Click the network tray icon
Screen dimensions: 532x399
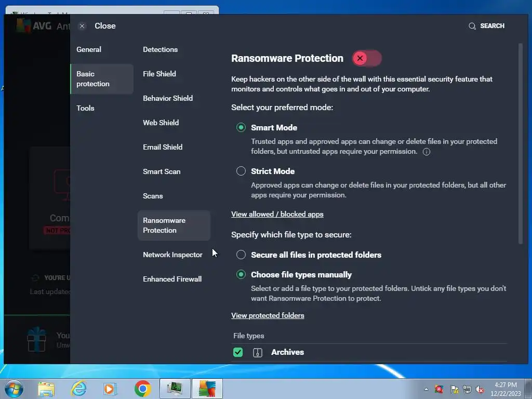[467, 389]
